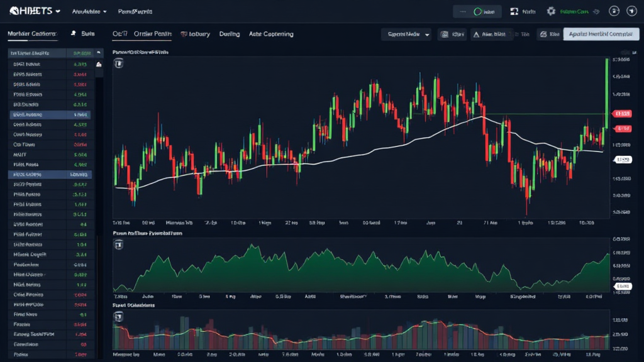Expand the second dropdown menu in the top bar

89,11
